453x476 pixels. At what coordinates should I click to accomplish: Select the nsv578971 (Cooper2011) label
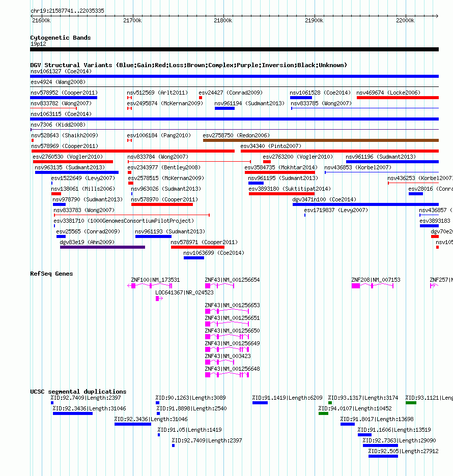click(204, 242)
